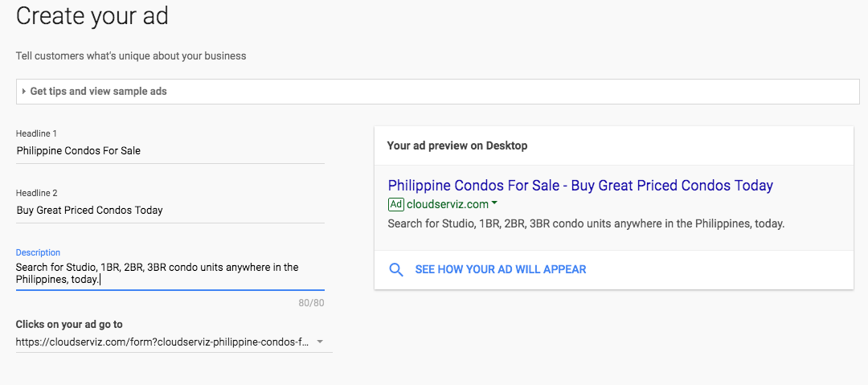Click the magnifying glass search icon
This screenshot has height=385, width=868.
[x=395, y=270]
